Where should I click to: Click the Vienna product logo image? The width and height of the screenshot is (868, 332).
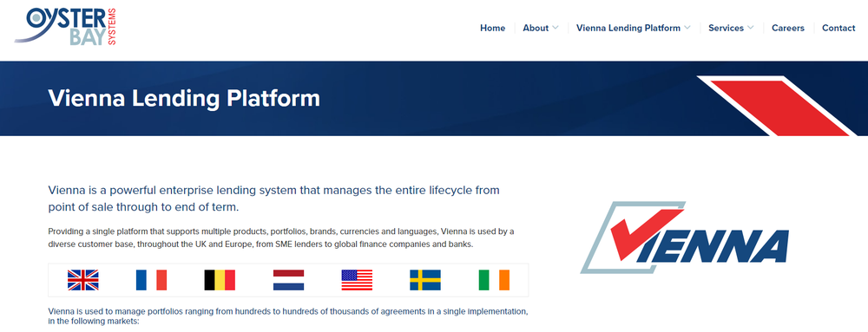coord(684,237)
